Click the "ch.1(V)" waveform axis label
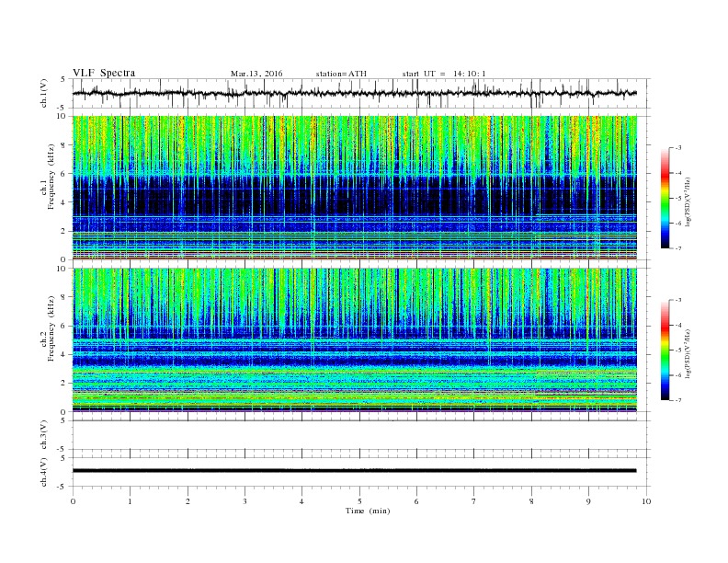 coord(44,93)
